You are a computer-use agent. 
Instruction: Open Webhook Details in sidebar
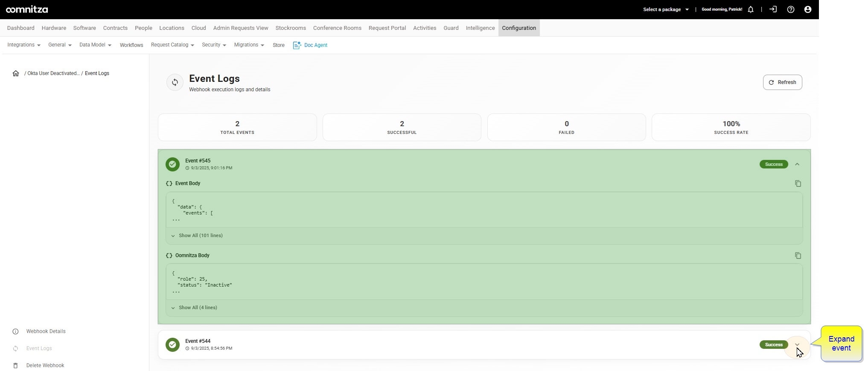point(46,331)
